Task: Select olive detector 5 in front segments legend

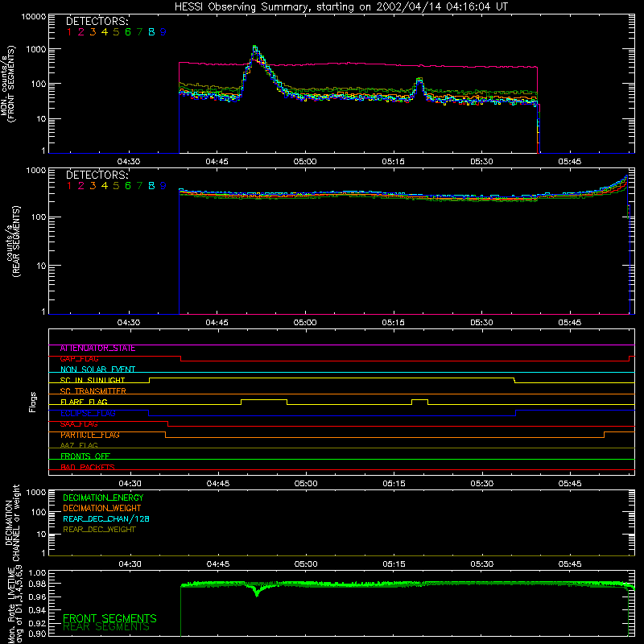Action: 116,32
